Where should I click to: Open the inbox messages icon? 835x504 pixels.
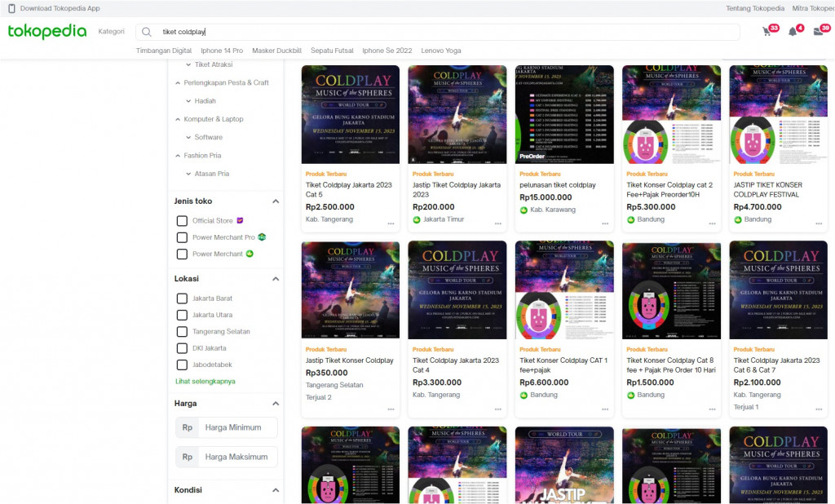pyautogui.click(x=819, y=32)
